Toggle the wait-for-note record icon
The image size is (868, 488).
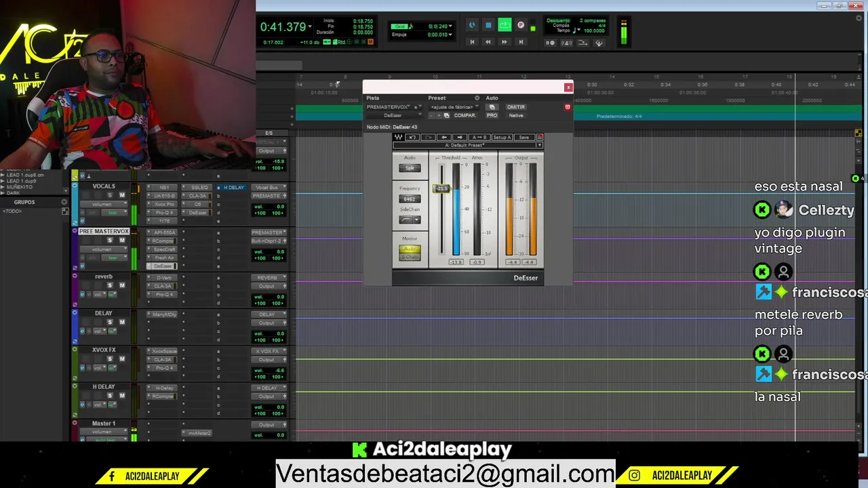pos(551,43)
